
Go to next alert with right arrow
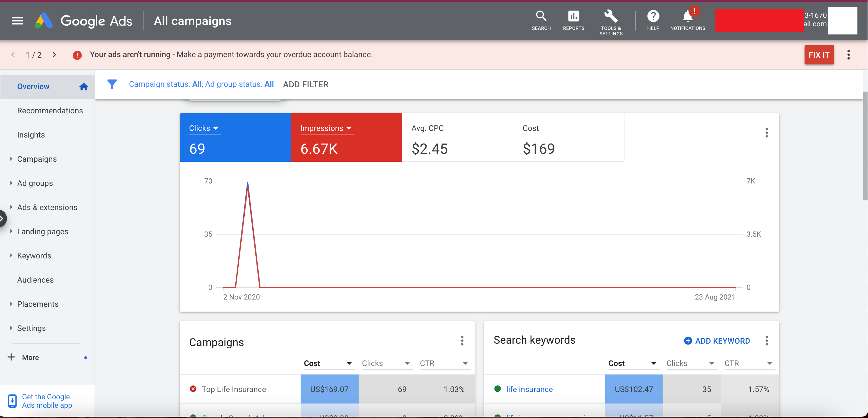[x=54, y=55]
